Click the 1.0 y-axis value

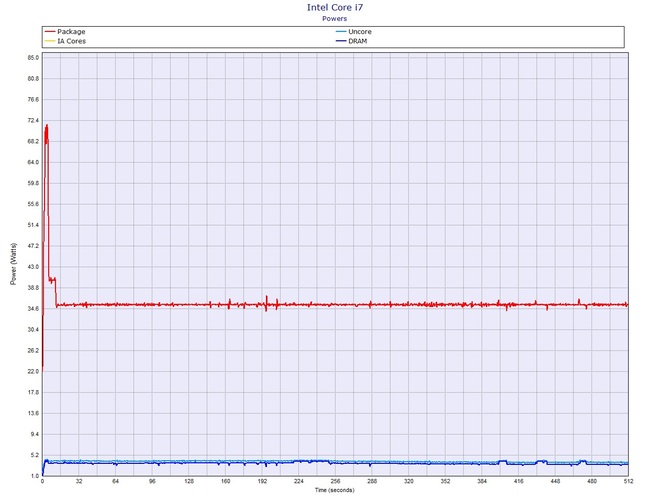35,476
